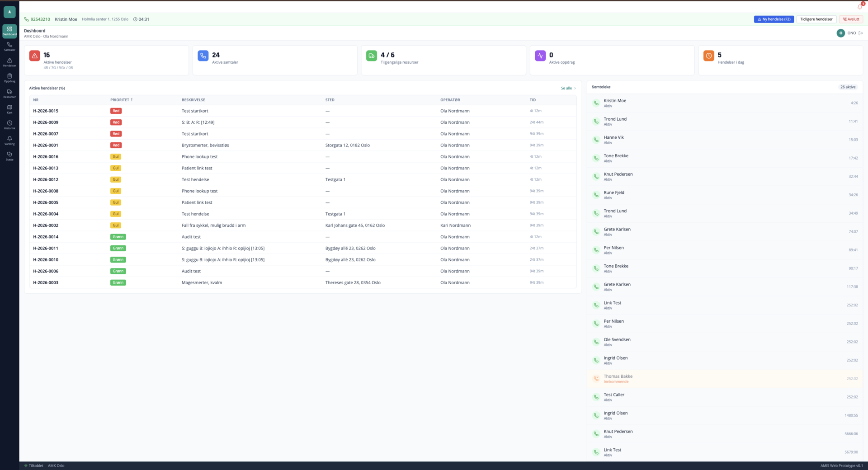
Task: Click the OPERATØR column header
Action: click(x=450, y=100)
